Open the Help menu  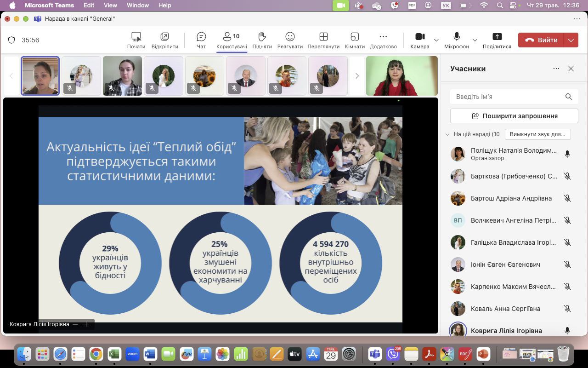[x=164, y=6]
